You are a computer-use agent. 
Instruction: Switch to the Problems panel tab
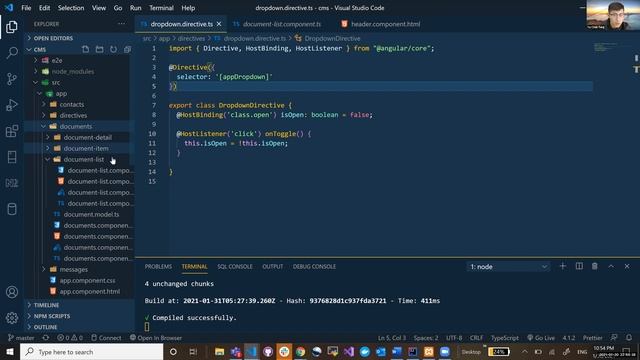pyautogui.click(x=158, y=266)
